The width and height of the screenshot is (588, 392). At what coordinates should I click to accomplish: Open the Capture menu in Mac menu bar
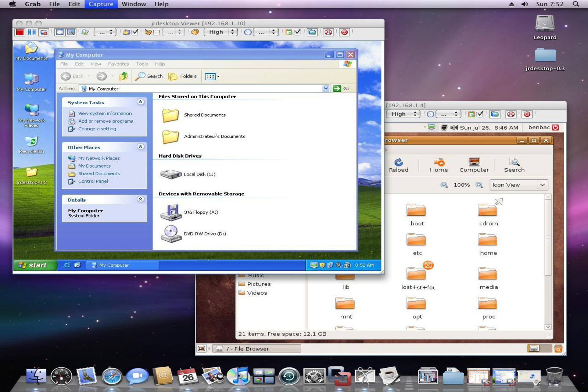click(x=101, y=4)
